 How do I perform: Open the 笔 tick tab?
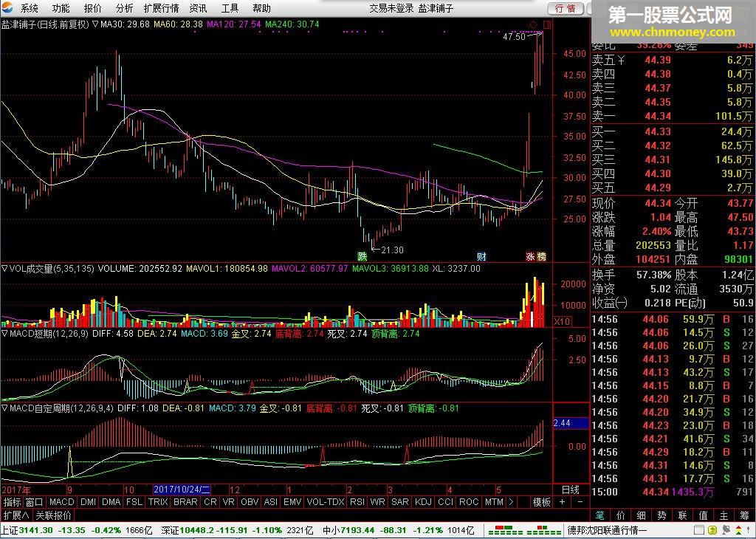(599, 515)
